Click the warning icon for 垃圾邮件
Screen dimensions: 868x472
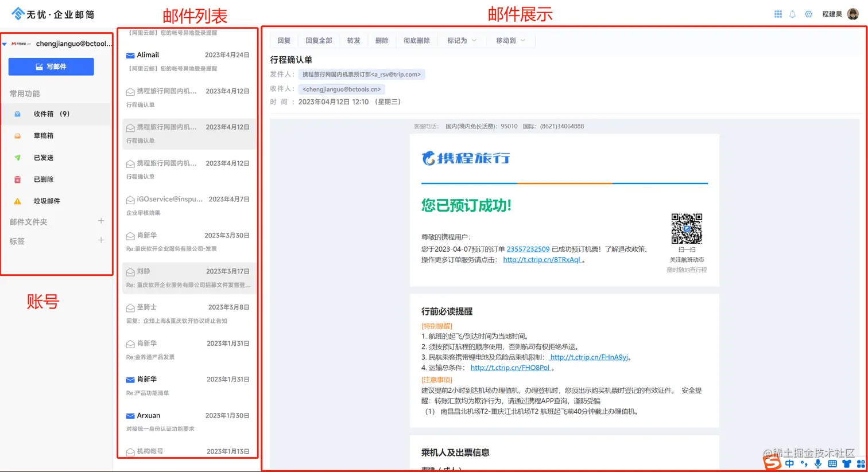tap(17, 201)
